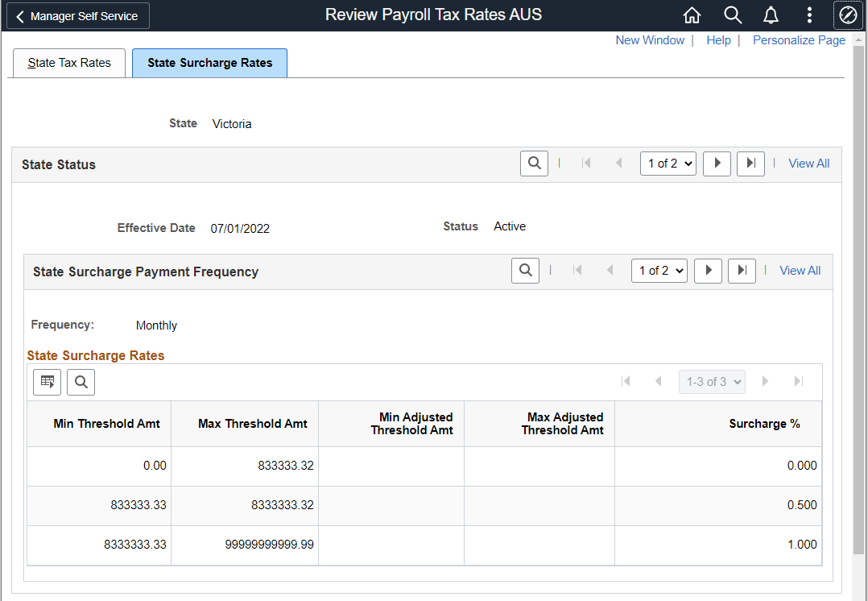Screen dimensions: 868x601
Task: Jump to last Payment Frequency record
Action: (x=742, y=270)
